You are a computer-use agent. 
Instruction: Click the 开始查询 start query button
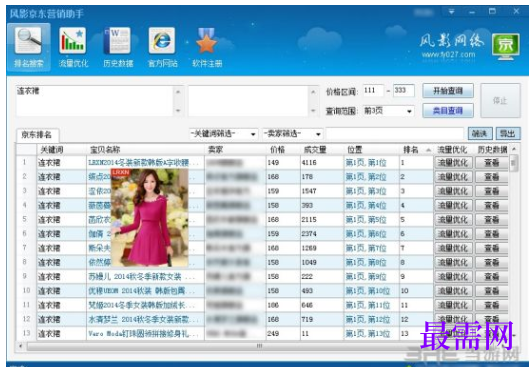click(448, 91)
